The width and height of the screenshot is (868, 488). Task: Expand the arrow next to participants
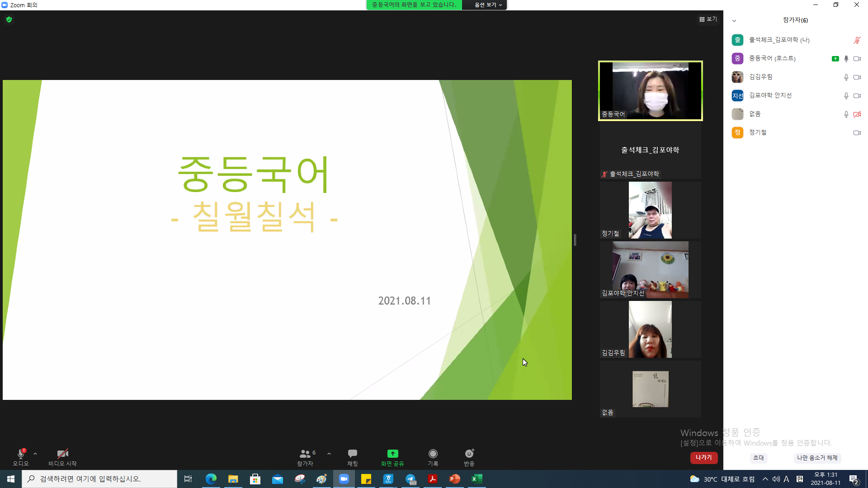point(329,454)
